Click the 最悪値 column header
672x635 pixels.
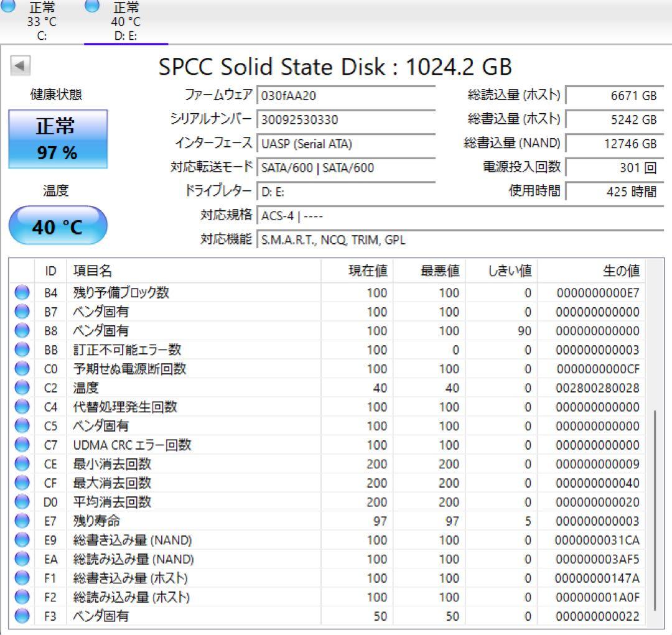coord(429,271)
